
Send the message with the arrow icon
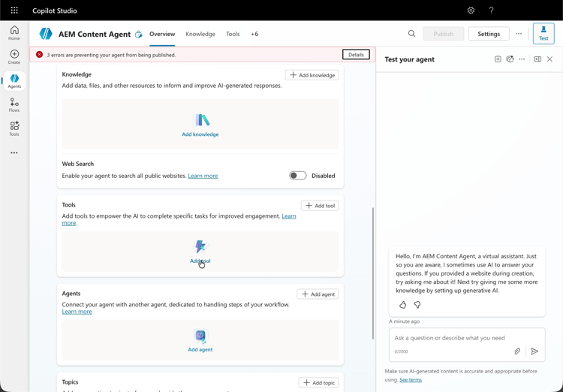534,351
